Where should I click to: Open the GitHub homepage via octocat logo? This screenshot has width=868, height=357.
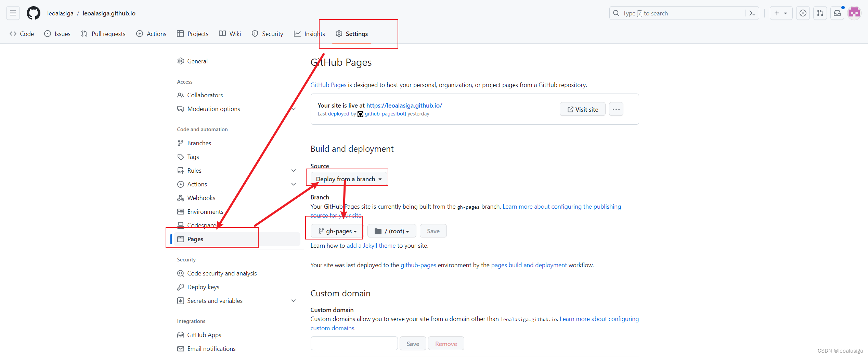33,13
